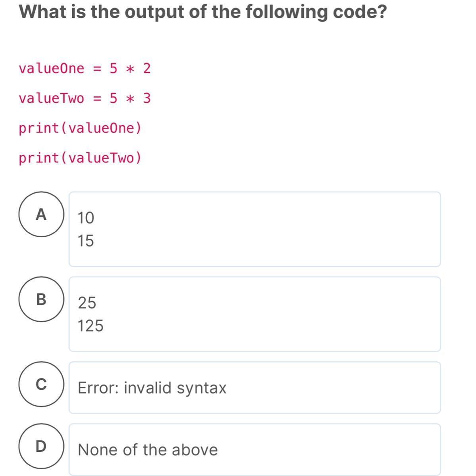Click the print(valueOne) code line
Viewport: 476px width, 476px height.
80,128
